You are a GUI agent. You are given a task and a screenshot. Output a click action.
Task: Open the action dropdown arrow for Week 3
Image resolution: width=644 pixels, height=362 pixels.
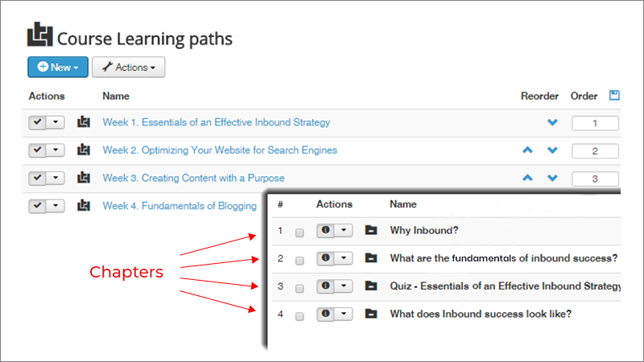click(x=56, y=178)
